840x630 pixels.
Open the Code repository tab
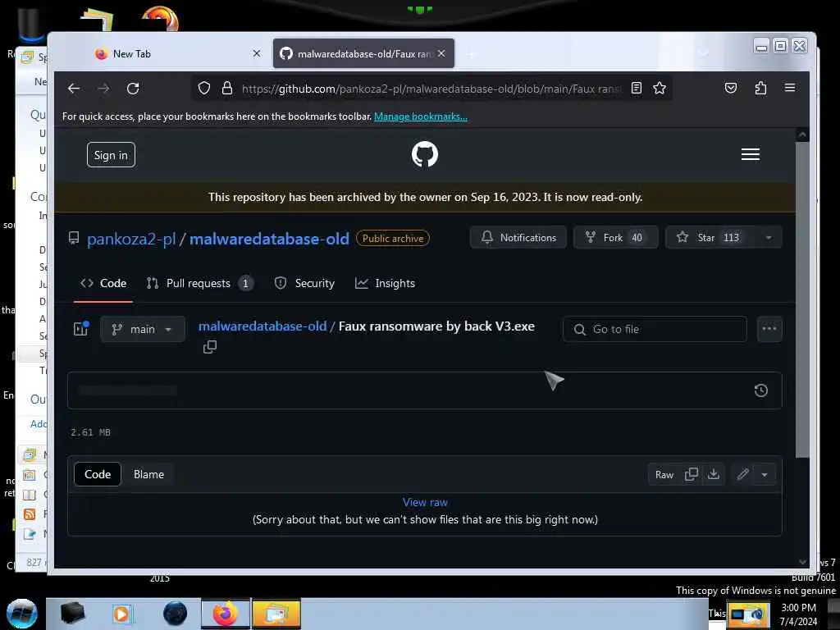tap(103, 283)
